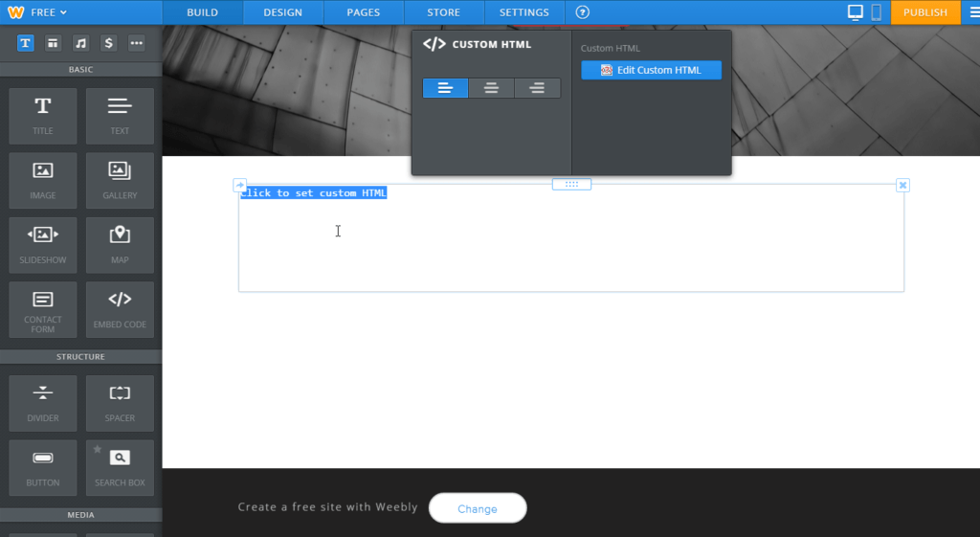Viewport: 980px width, 537px height.
Task: Click the Edit Custom HTML button
Action: pos(651,70)
